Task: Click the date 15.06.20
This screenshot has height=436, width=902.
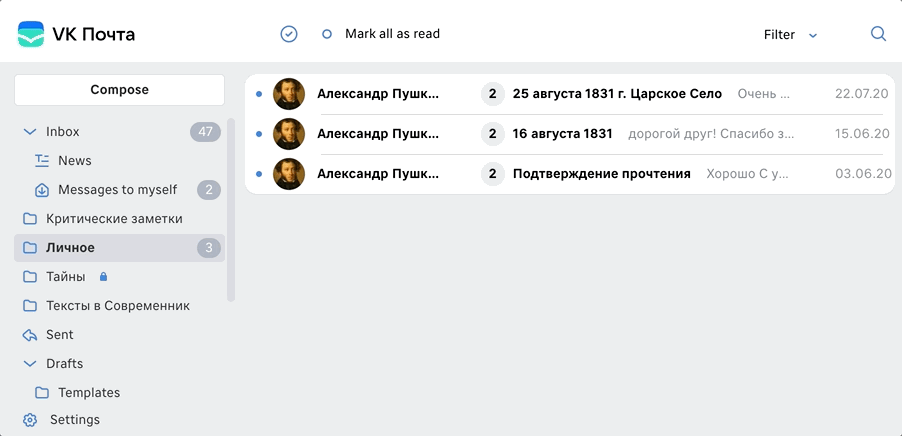Action: (862, 134)
